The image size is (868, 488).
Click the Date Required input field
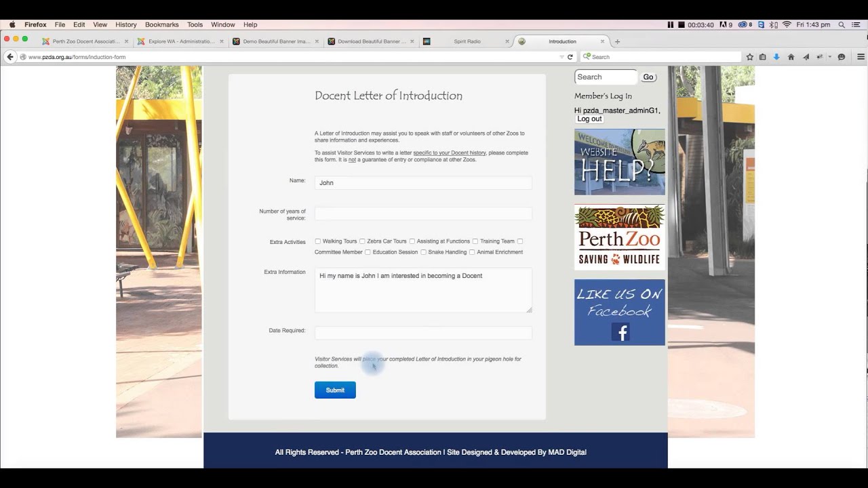423,333
